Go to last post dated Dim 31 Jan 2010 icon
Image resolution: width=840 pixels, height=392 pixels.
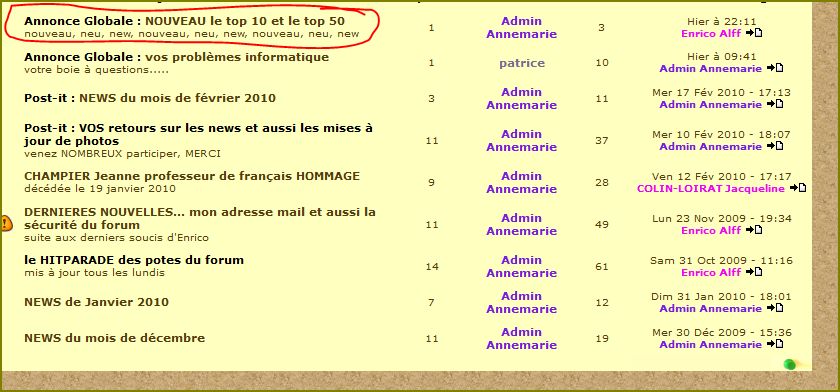(x=775, y=308)
